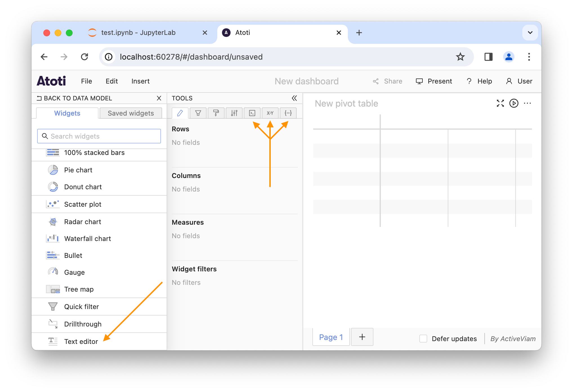The width and height of the screenshot is (573, 392).
Task: Open the By ActiveViam link
Action: 513,339
